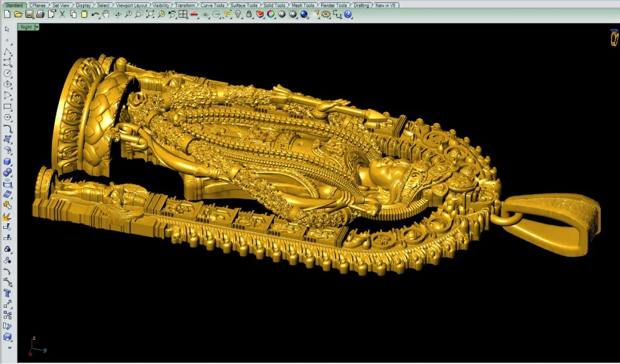620x364 pixels.
Task: Switch to Shaded Viewport sphere icon
Action: point(282,14)
